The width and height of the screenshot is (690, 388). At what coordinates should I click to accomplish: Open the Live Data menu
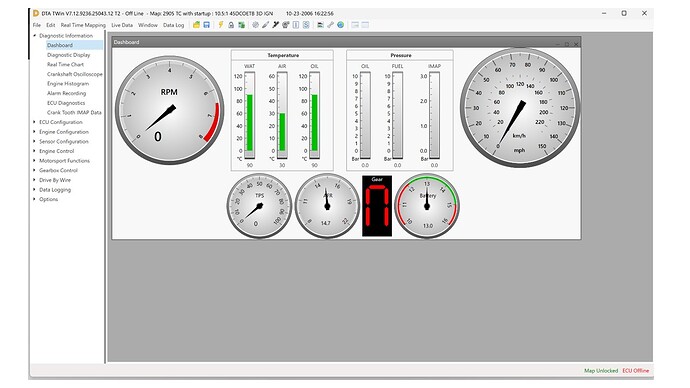122,25
